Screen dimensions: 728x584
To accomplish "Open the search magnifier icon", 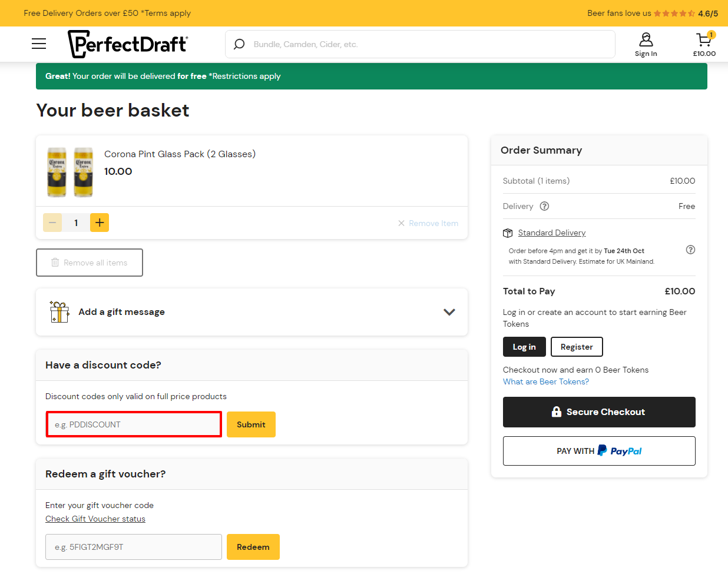I will point(239,44).
